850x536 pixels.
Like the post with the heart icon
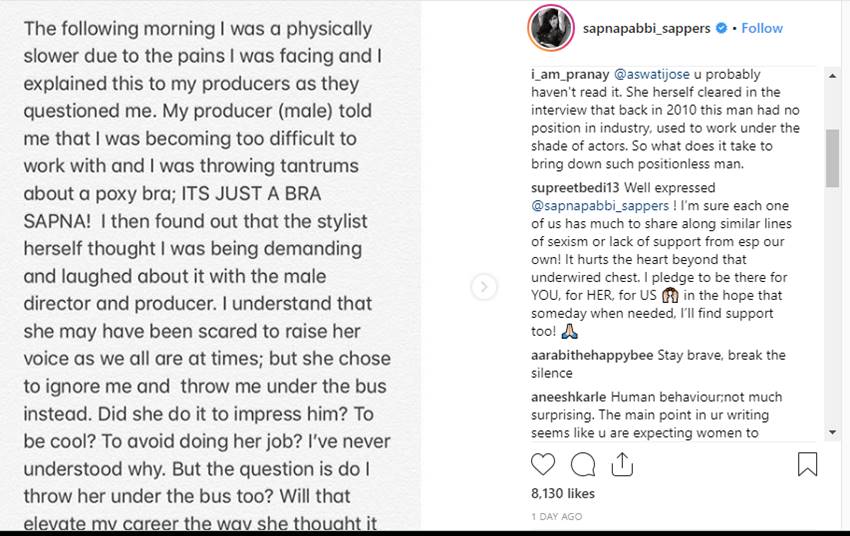click(543, 464)
